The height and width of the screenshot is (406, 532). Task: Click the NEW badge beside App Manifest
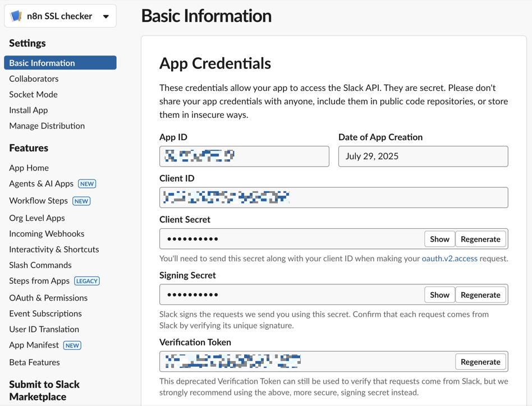pyautogui.click(x=72, y=345)
